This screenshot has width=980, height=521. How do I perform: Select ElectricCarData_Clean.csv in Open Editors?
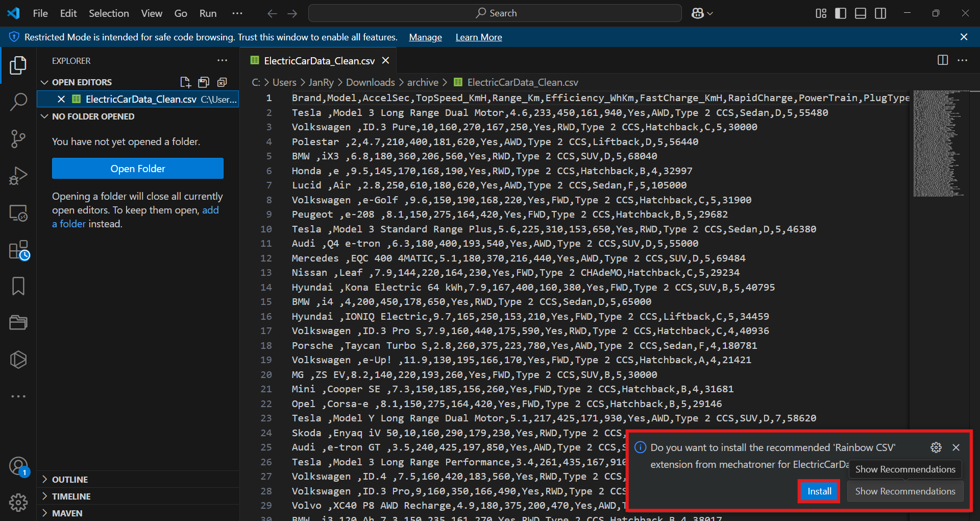click(138, 99)
